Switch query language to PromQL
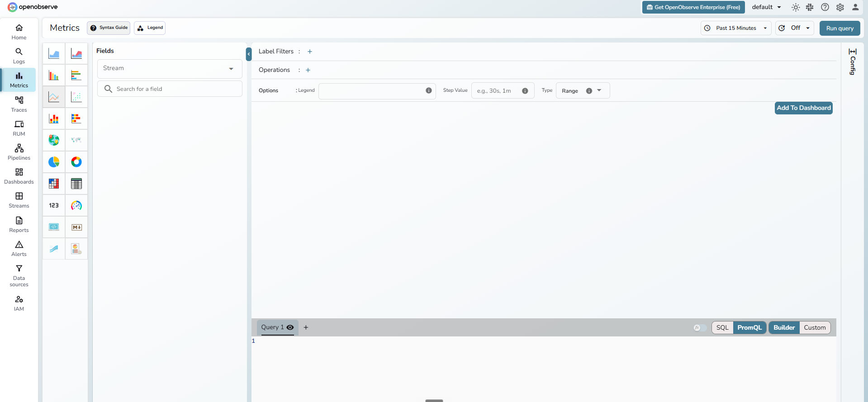The image size is (868, 402). (749, 328)
